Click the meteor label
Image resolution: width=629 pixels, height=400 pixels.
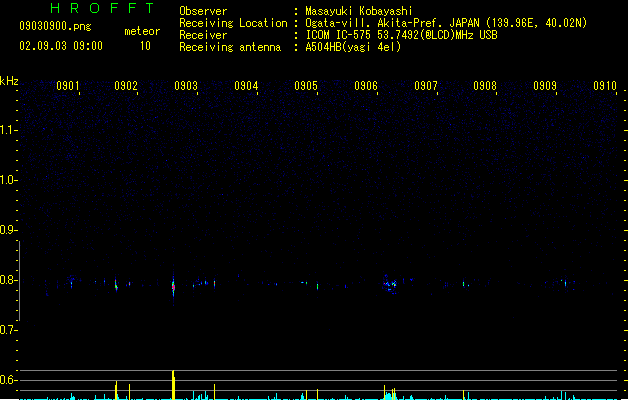pyautogui.click(x=142, y=31)
